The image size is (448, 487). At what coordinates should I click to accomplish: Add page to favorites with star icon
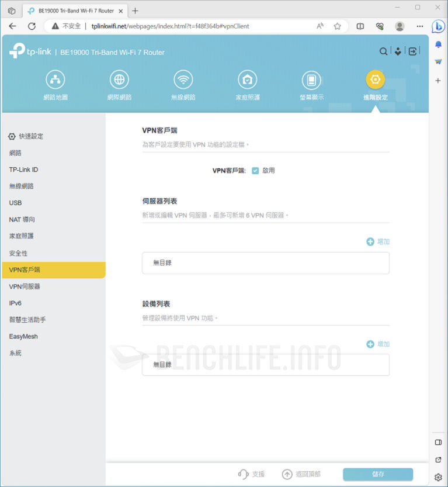(x=337, y=26)
